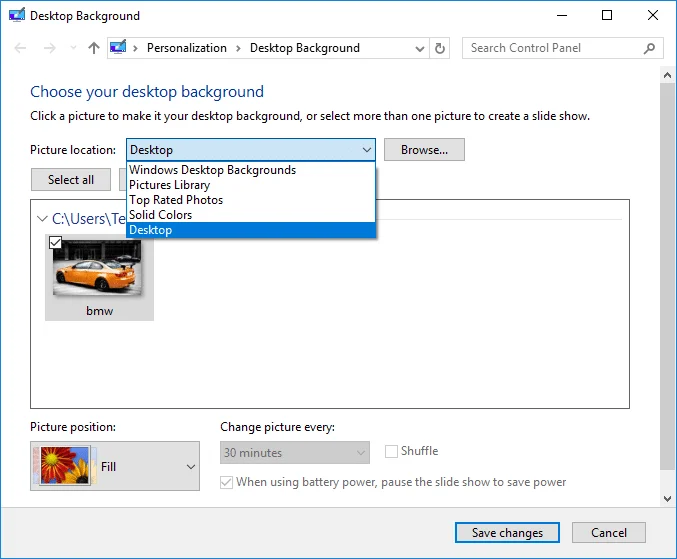
Task: Click the Browse... button
Action: click(424, 150)
